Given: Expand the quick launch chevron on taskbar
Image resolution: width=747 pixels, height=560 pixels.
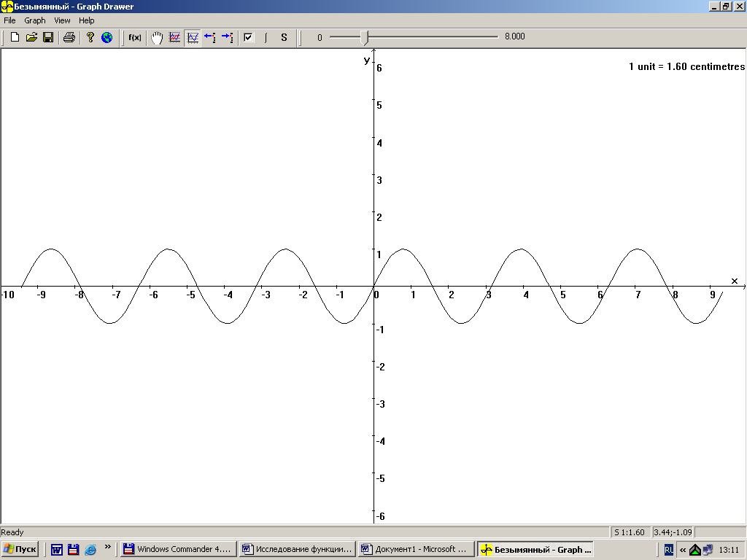Looking at the screenshot, I should [108, 546].
